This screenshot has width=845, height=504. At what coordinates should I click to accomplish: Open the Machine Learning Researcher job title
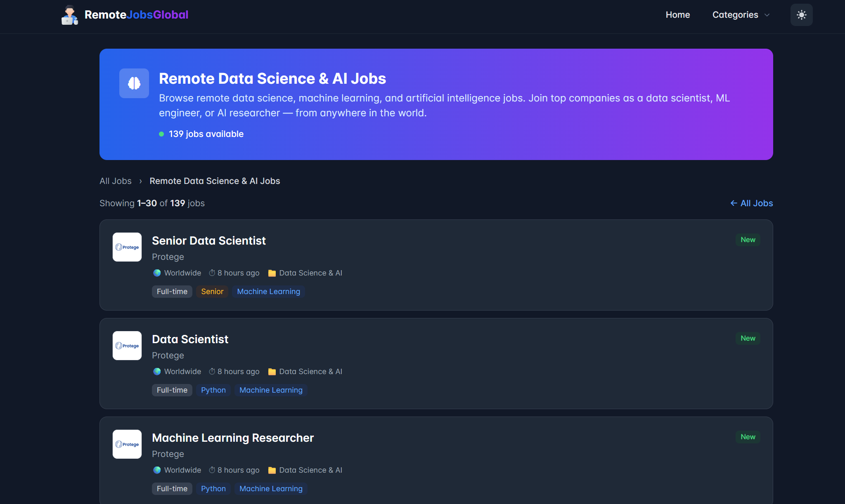click(x=232, y=438)
